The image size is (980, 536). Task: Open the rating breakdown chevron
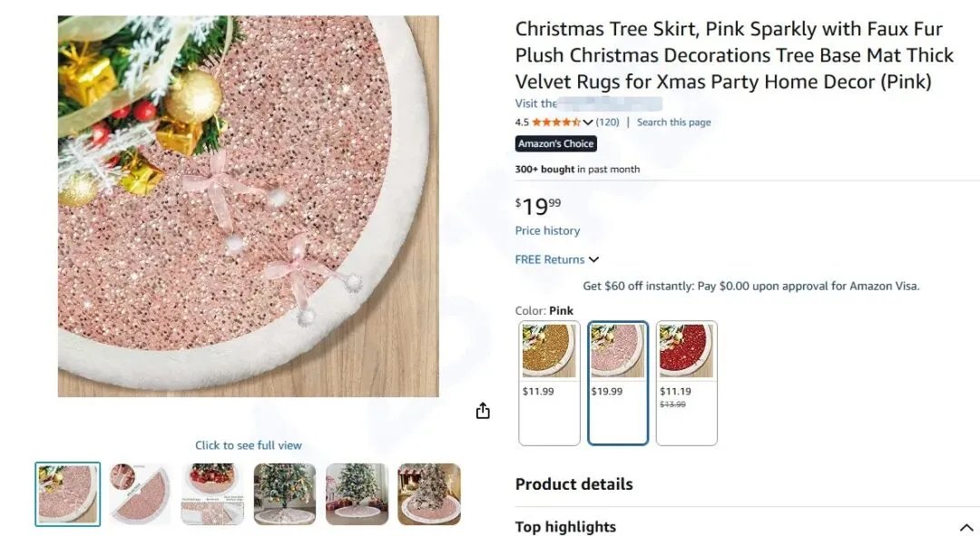point(588,122)
